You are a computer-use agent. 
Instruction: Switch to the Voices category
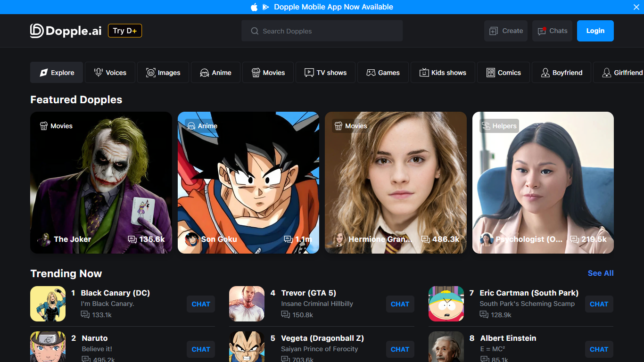110,73
